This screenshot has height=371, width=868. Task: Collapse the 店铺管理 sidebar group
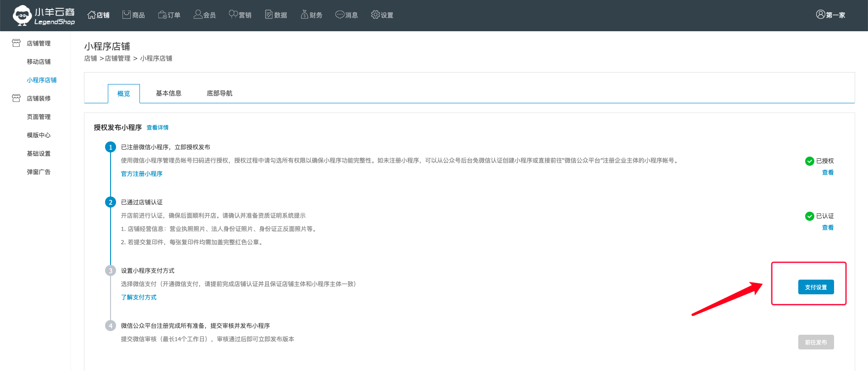(x=39, y=43)
